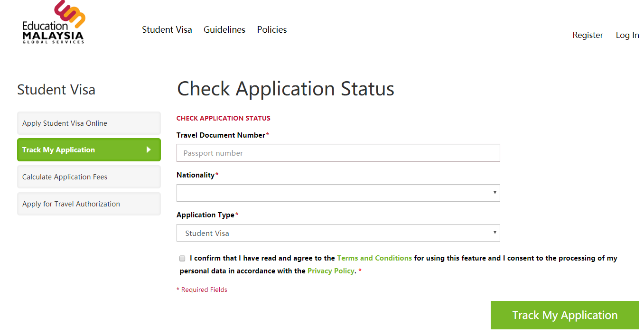Go to the Guidelines menu

[x=224, y=29]
